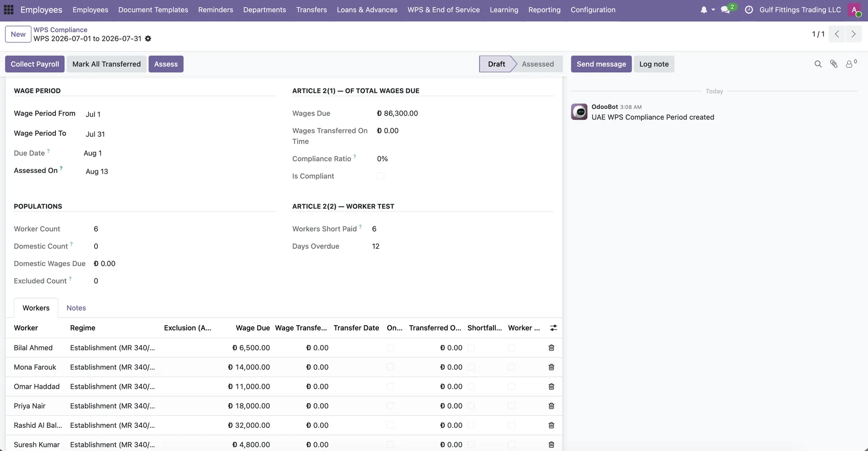Open the conversations chat icon

[x=725, y=10]
